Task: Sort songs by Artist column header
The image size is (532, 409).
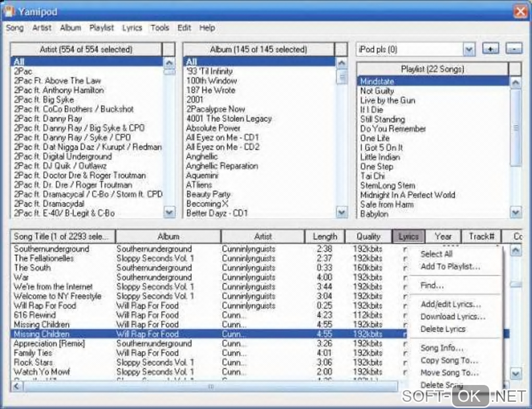Action: coord(263,236)
